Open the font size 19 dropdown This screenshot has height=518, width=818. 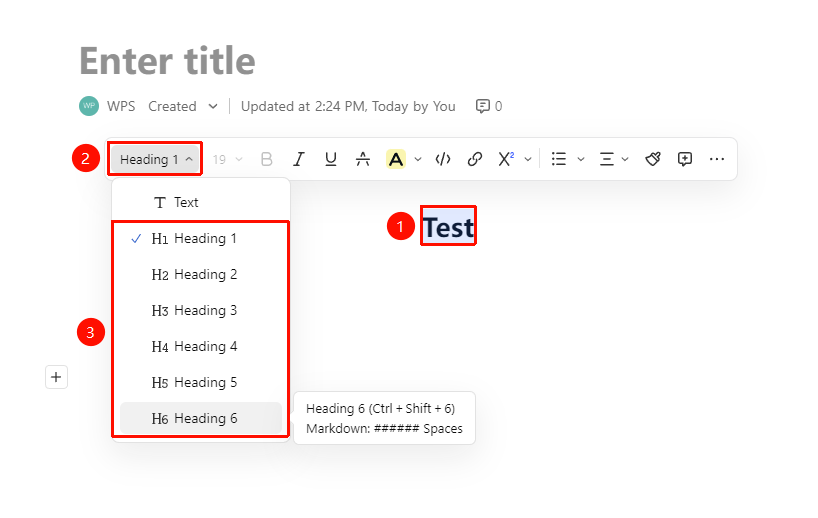tap(228, 159)
